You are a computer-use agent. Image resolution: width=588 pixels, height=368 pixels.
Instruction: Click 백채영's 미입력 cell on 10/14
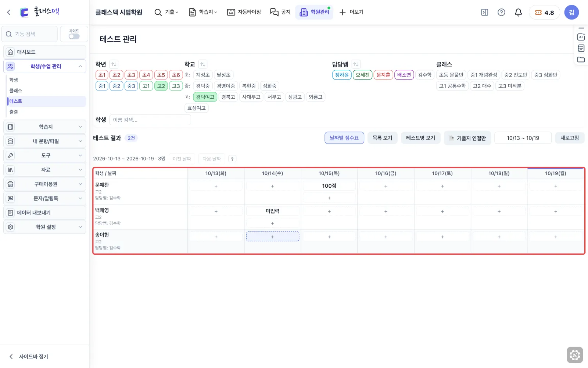click(x=272, y=211)
